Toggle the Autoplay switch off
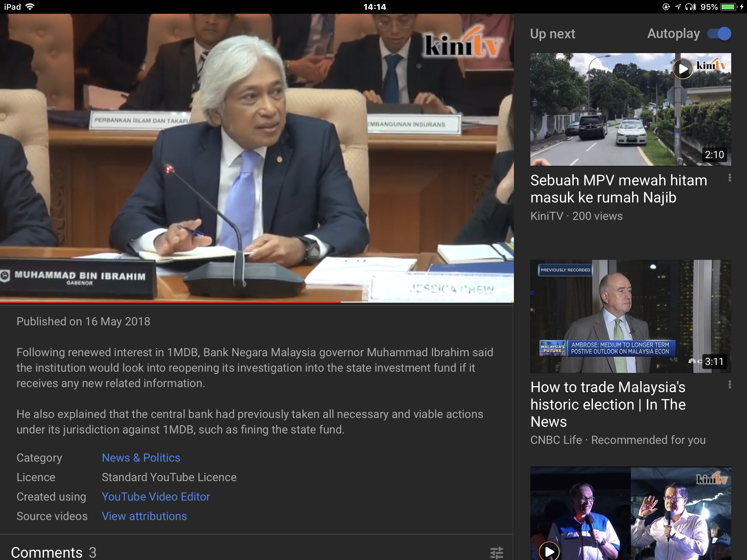Image resolution: width=747 pixels, height=560 pixels. tap(719, 34)
